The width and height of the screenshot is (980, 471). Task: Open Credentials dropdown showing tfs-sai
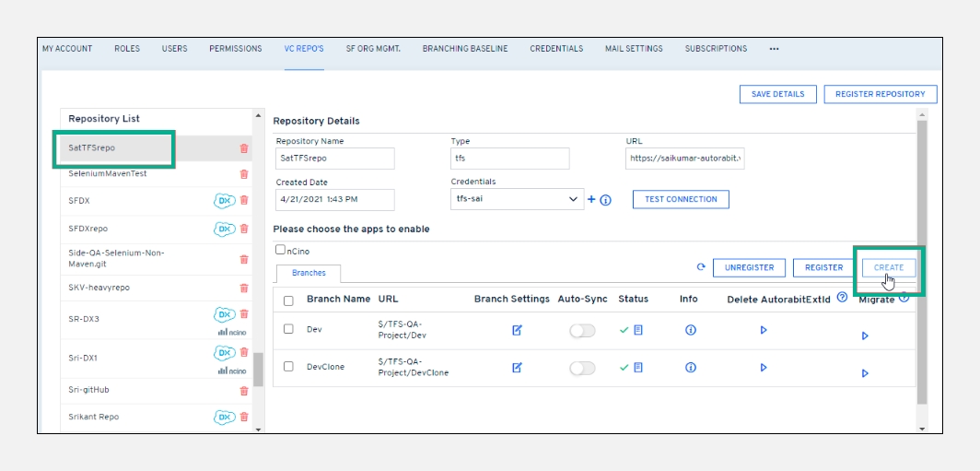point(517,199)
